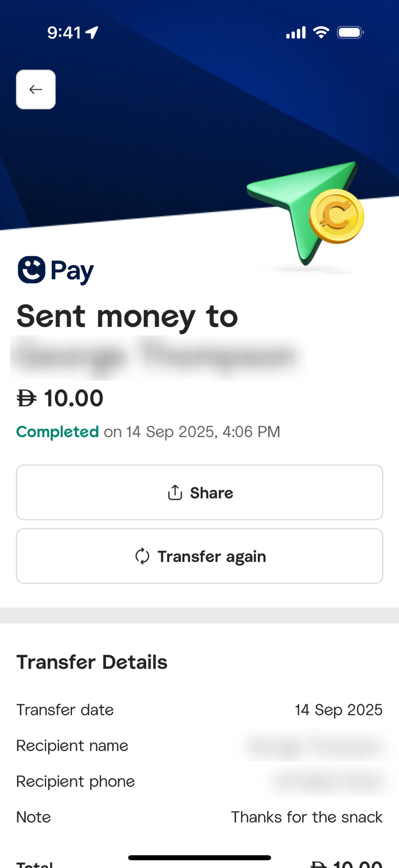Tap the blurred Recipient phone value
This screenshot has height=868, width=399.
(x=327, y=781)
